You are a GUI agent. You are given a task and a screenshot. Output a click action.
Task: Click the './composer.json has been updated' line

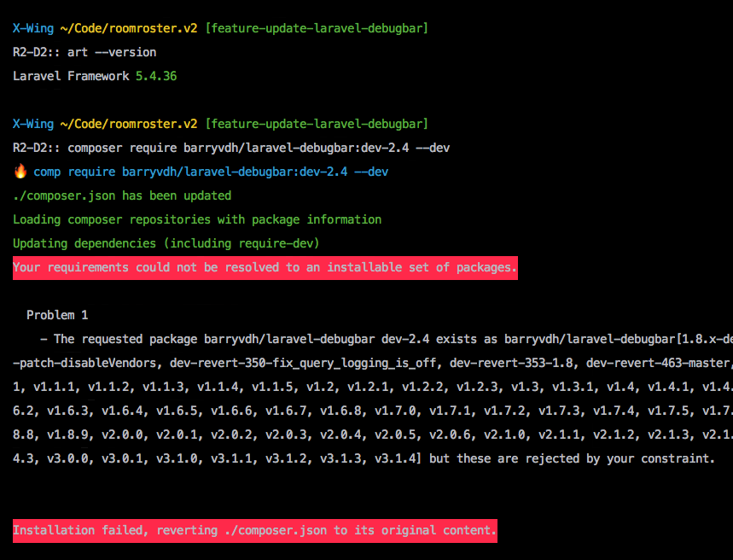click(x=122, y=195)
